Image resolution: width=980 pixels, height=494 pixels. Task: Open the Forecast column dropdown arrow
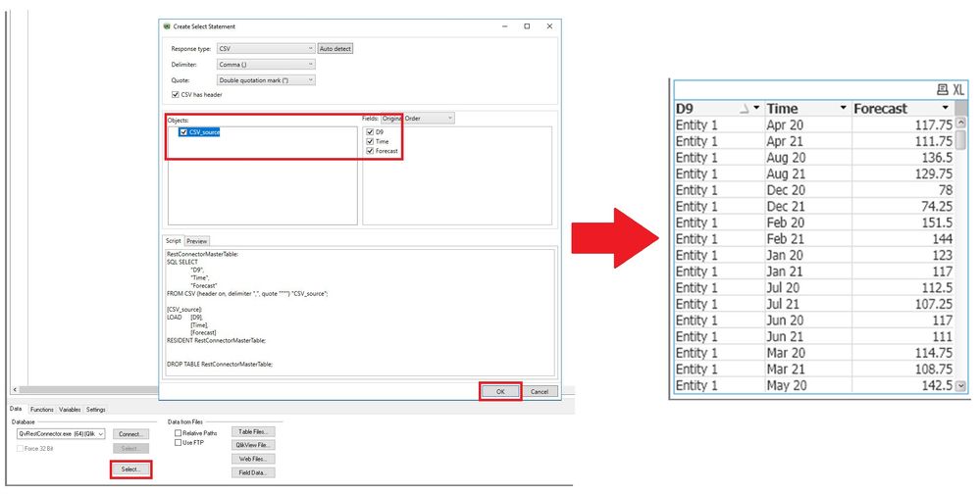945,108
